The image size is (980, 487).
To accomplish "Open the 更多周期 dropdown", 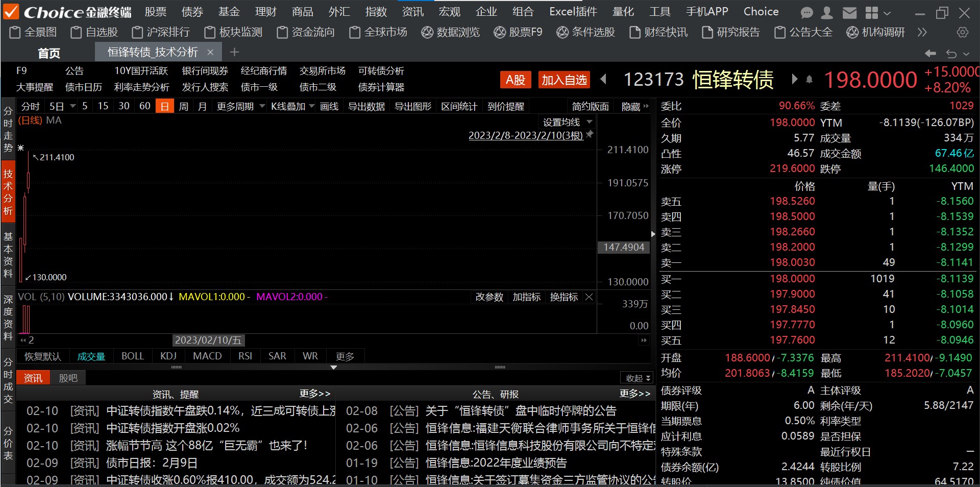I will coord(240,107).
